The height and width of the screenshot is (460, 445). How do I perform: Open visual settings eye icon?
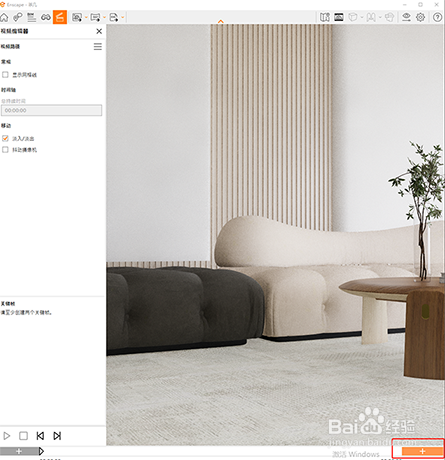click(406, 17)
